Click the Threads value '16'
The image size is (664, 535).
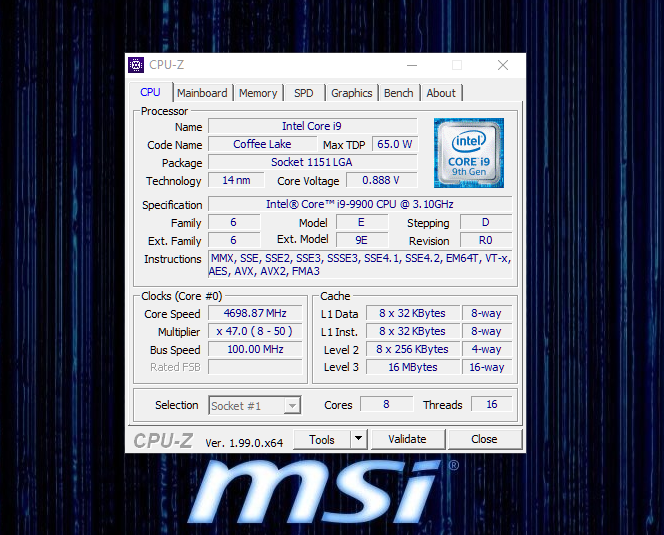tap(492, 404)
